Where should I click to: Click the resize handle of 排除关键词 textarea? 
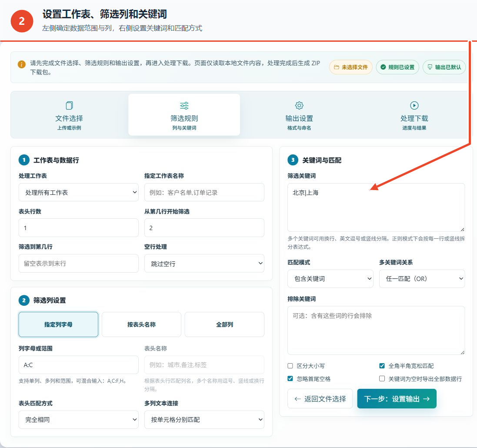pos(462,352)
